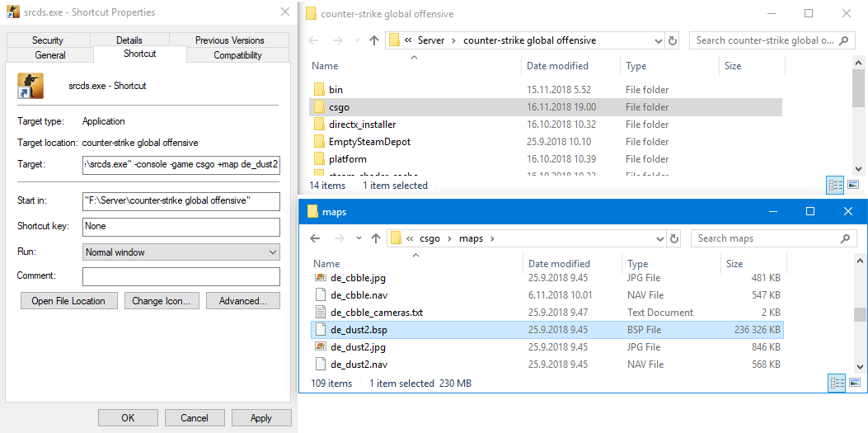The width and height of the screenshot is (868, 433).
Task: Click Server in the address breadcrumb
Action: tap(432, 40)
